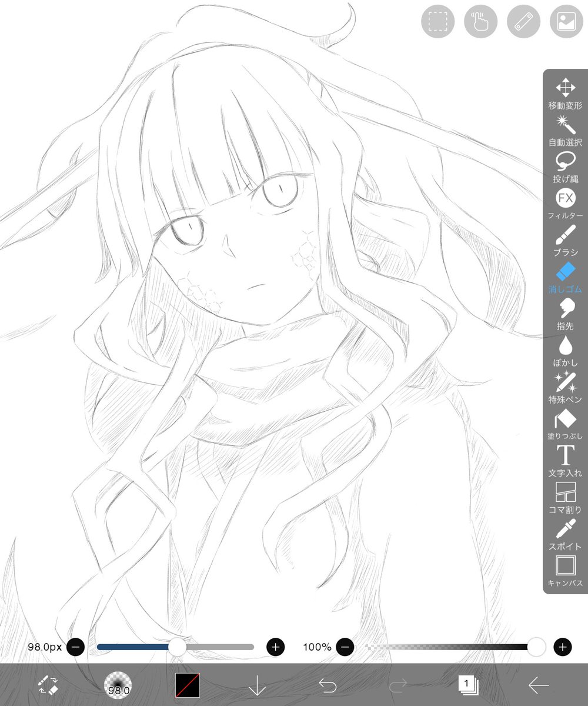Select the ぼかし blur tool
588x706 pixels.
click(566, 351)
